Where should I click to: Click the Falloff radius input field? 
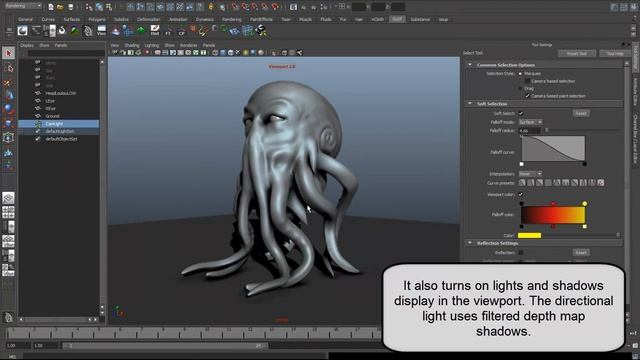[x=529, y=131]
